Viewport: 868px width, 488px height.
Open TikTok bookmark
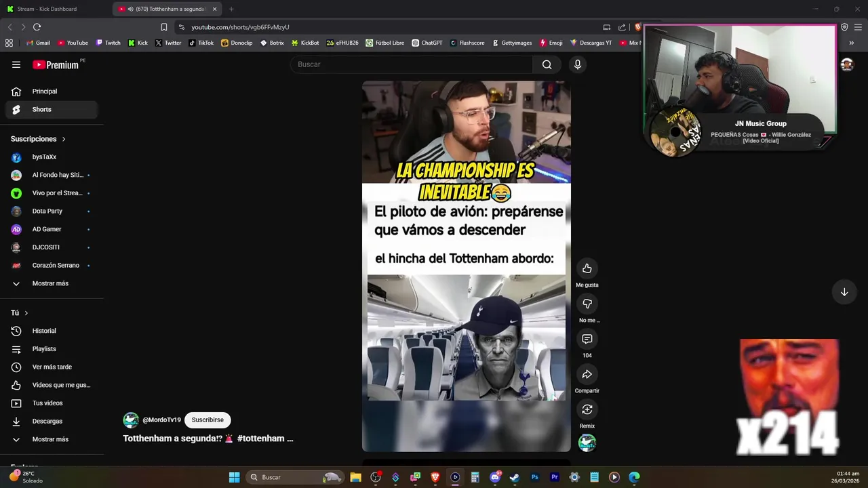(201, 43)
